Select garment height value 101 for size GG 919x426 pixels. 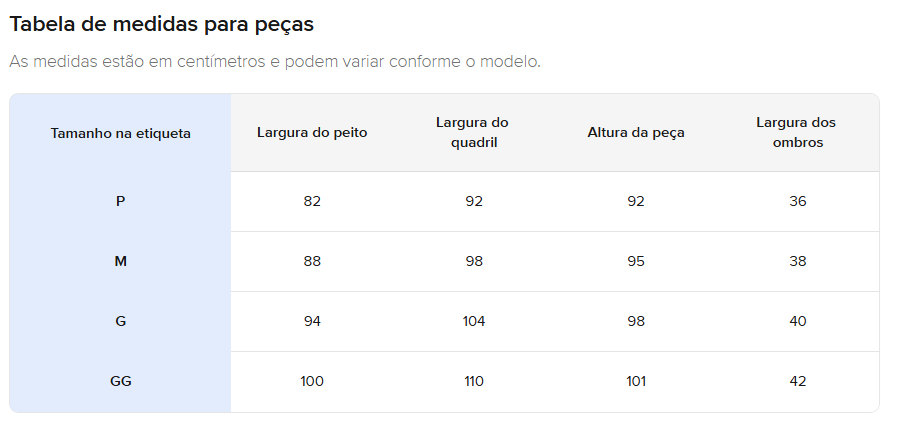[636, 381]
